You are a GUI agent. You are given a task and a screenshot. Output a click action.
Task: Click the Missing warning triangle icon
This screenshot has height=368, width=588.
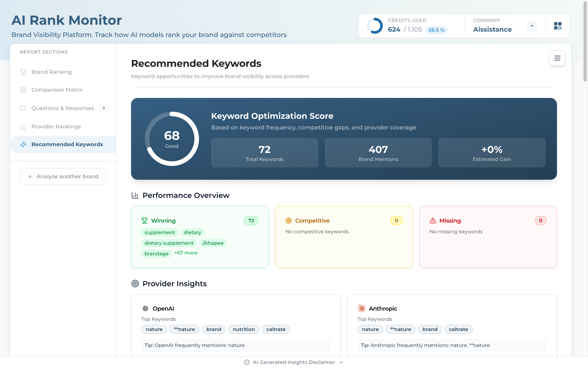(433, 221)
